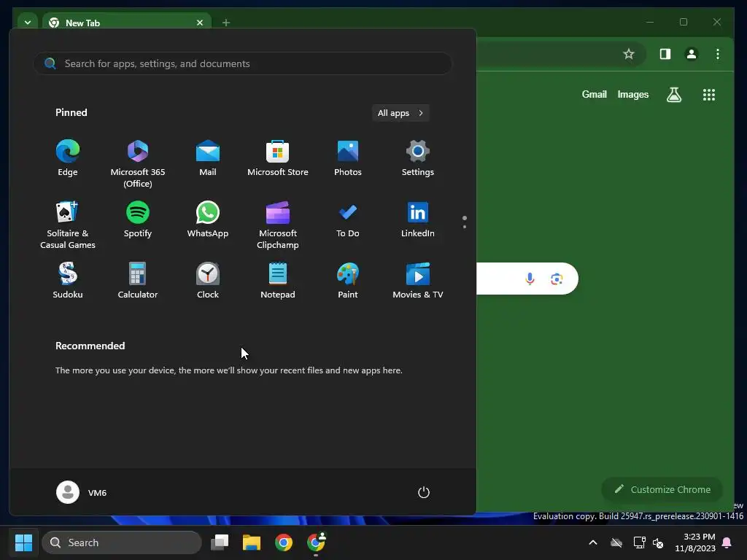This screenshot has width=747, height=560.
Task: Start voice search with the microphone
Action: pos(530,279)
